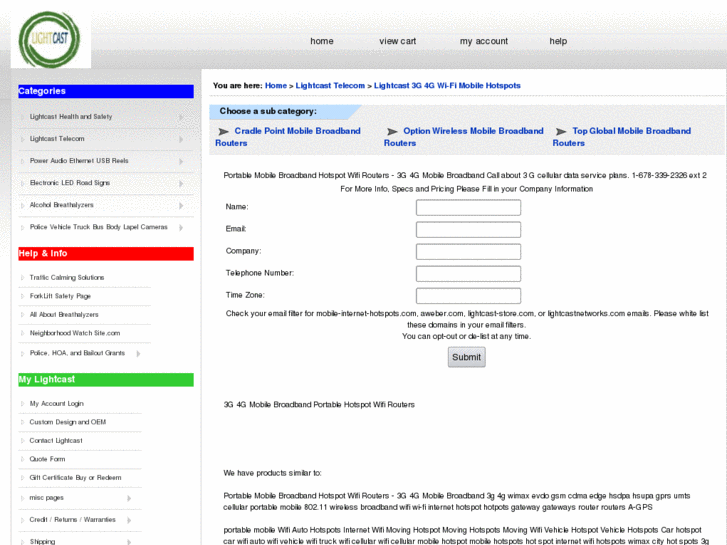The image size is (727, 545).
Task: Open Quote Form link
Action: pyautogui.click(x=47, y=459)
